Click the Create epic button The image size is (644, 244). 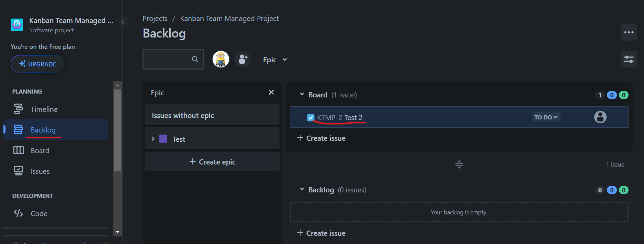(x=212, y=162)
